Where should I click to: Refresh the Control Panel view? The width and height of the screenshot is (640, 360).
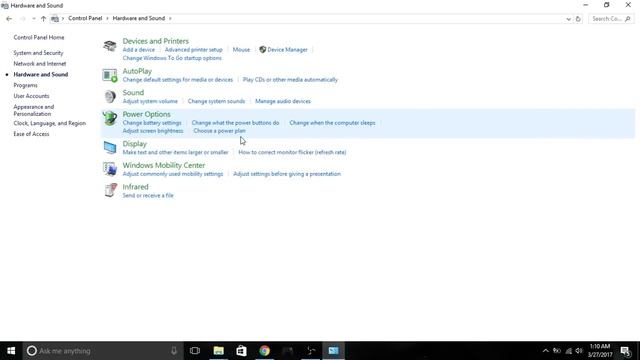coord(578,19)
